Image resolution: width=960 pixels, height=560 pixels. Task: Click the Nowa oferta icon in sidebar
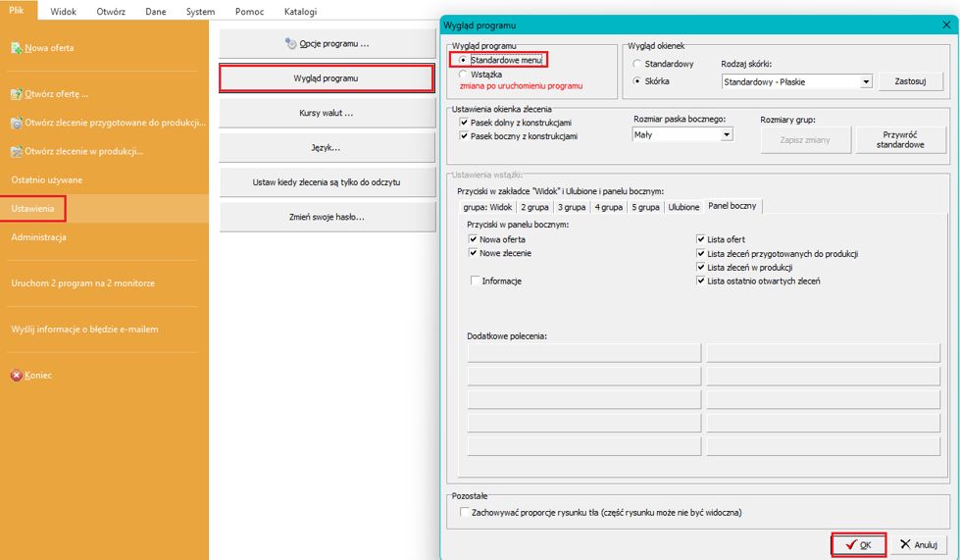(17, 48)
